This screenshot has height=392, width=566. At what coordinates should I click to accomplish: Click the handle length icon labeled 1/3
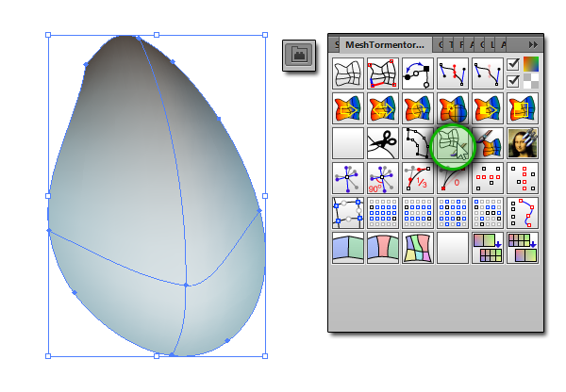(418, 178)
